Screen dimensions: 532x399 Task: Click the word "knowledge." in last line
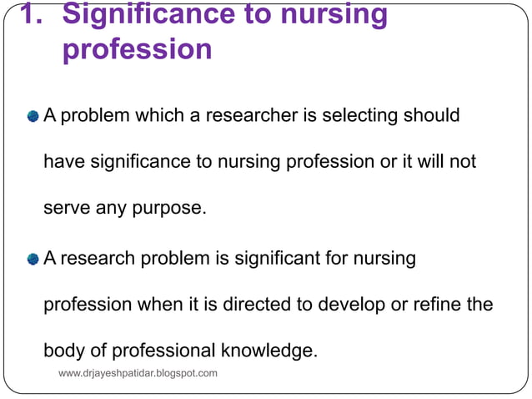269,351
